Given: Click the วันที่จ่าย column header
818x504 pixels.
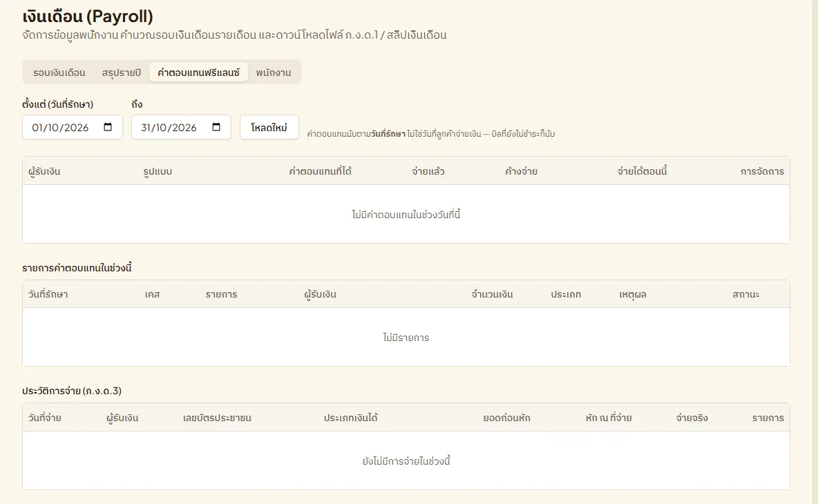Looking at the screenshot, I should pyautogui.click(x=45, y=418).
